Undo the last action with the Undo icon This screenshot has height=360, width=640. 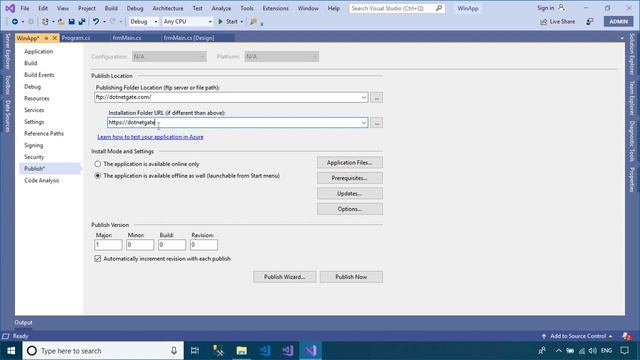coord(96,22)
